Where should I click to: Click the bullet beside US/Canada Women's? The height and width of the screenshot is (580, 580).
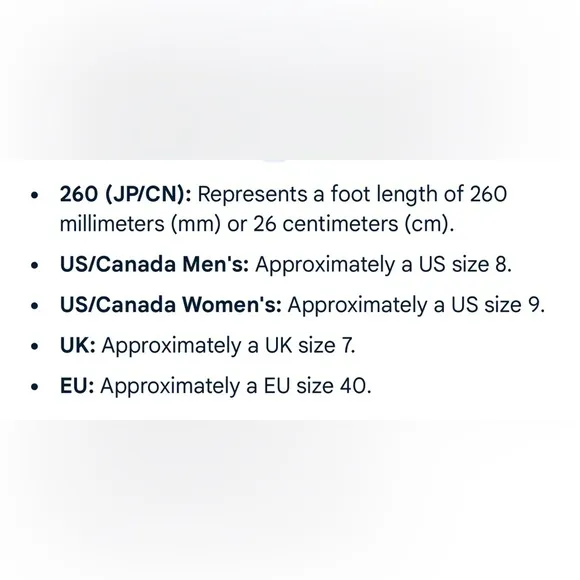tap(35, 306)
